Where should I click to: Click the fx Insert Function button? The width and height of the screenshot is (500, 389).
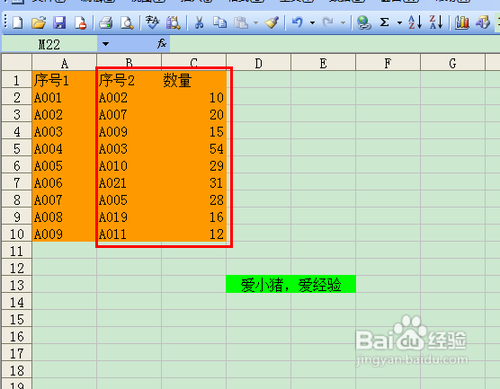162,44
